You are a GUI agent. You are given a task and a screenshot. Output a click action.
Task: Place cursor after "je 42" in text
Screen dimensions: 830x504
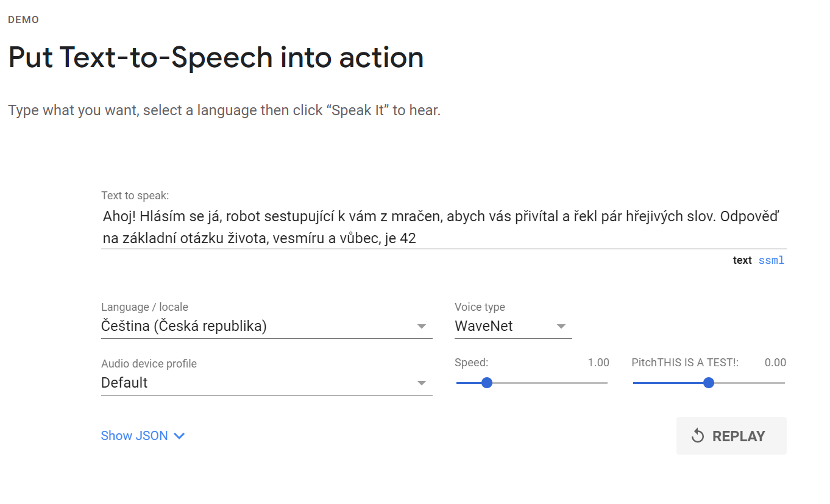pyautogui.click(x=417, y=239)
